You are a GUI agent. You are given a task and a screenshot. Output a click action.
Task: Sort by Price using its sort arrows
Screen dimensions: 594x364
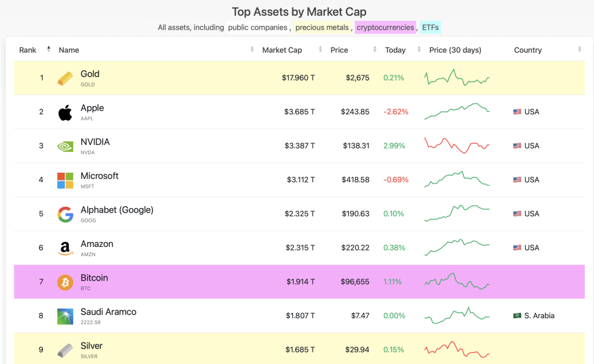click(x=375, y=49)
